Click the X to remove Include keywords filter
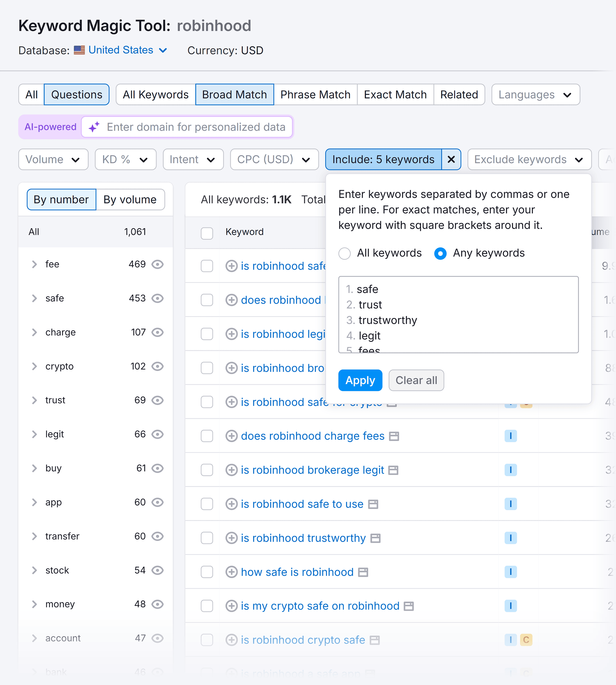The image size is (616, 685). coord(451,159)
